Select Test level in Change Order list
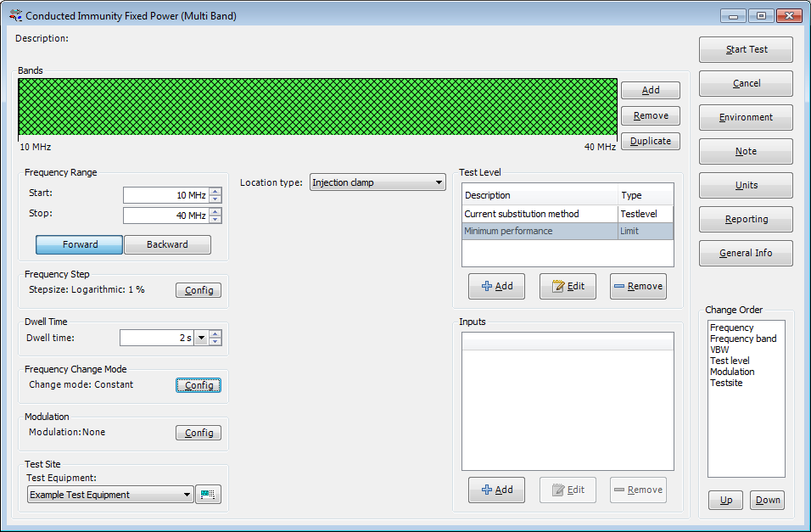The width and height of the screenshot is (811, 532). pyautogui.click(x=730, y=361)
